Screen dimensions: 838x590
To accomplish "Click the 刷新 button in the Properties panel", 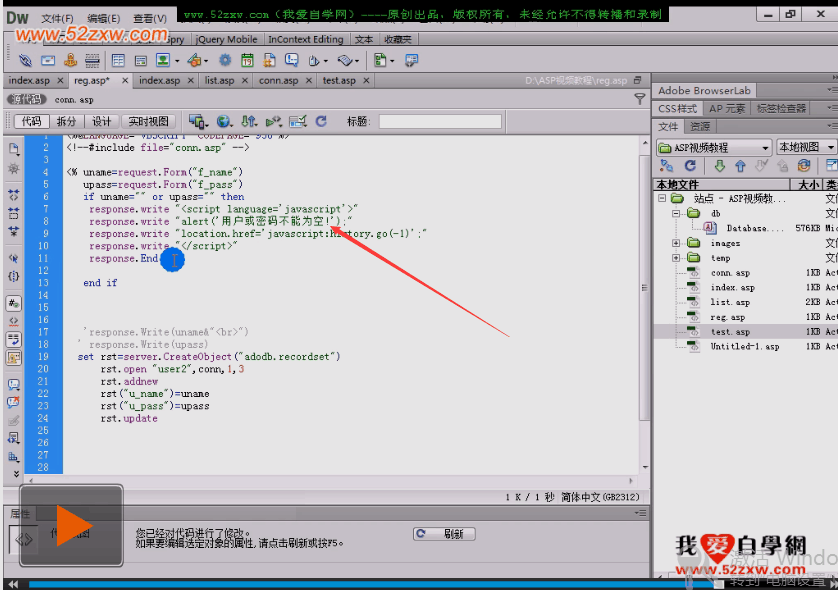I will 443,534.
